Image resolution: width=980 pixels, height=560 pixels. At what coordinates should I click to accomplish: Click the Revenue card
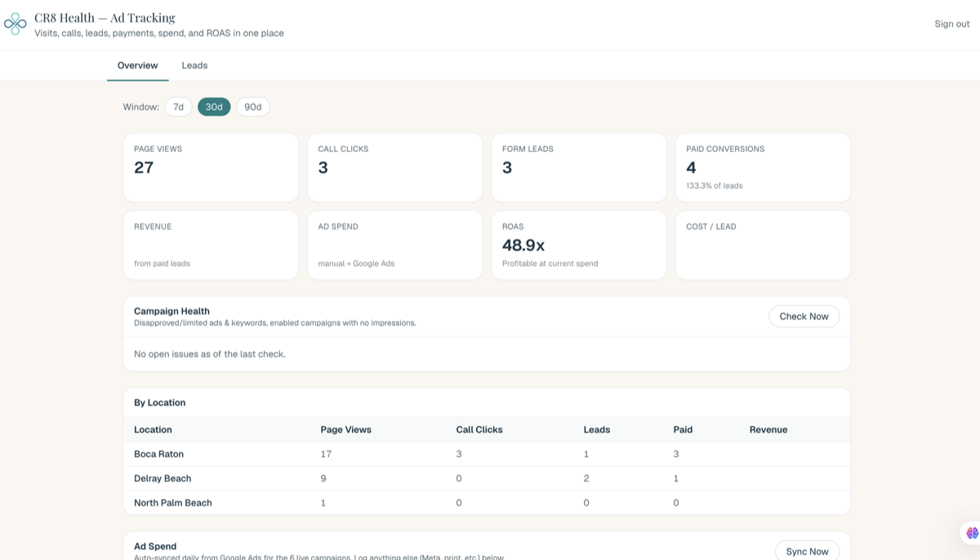click(x=211, y=245)
